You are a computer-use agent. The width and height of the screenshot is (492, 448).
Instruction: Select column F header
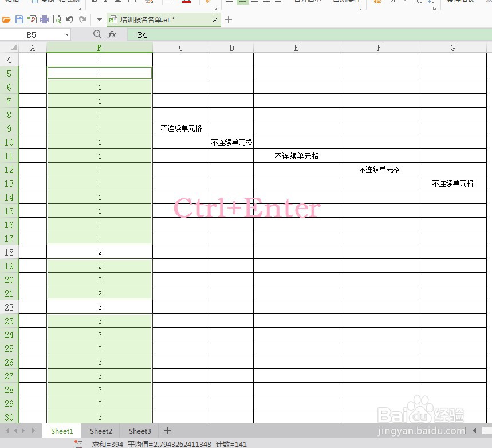coord(379,48)
